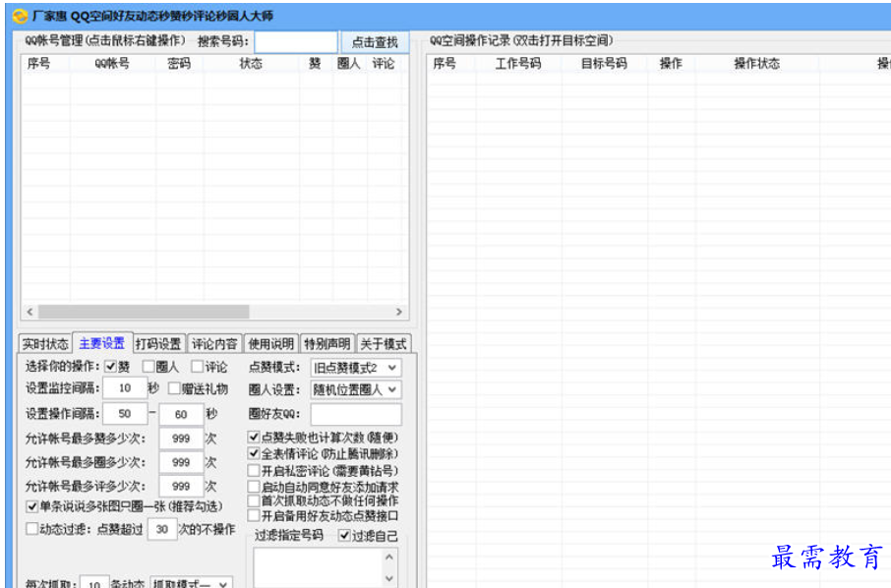Toggle 单条说说多张图只圈一张 checkbox
The image size is (891, 588).
pyautogui.click(x=32, y=505)
